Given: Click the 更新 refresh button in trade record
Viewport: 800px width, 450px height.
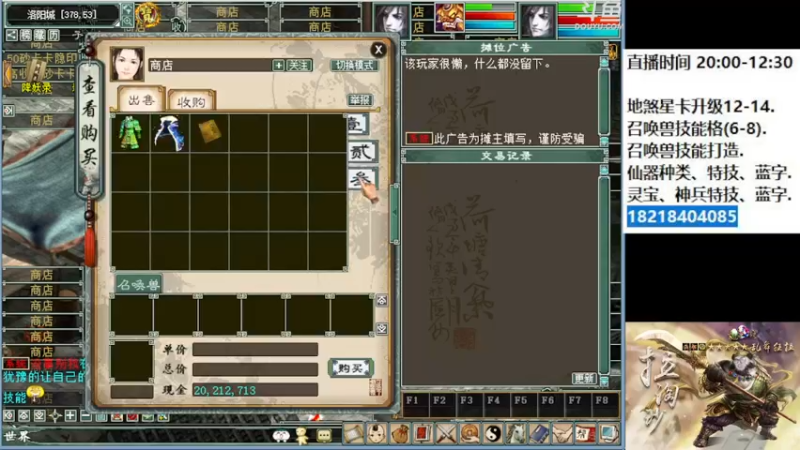Looking at the screenshot, I should tap(584, 378).
